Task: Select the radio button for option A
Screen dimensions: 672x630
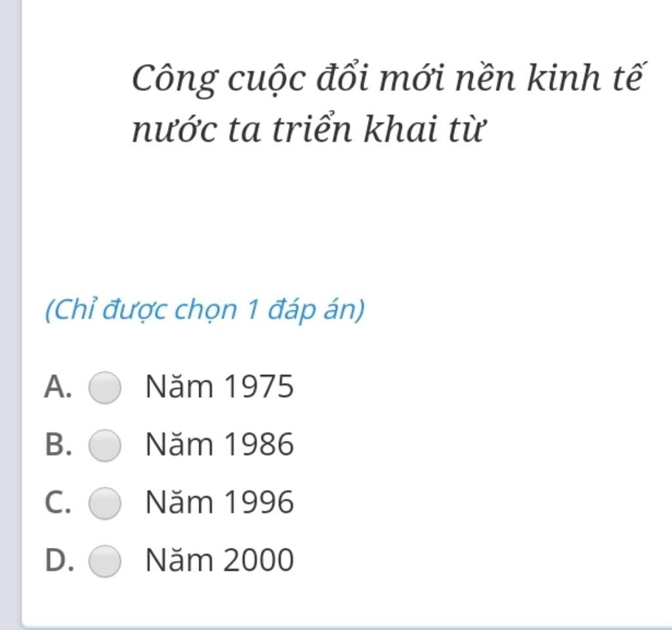Action: [x=104, y=387]
